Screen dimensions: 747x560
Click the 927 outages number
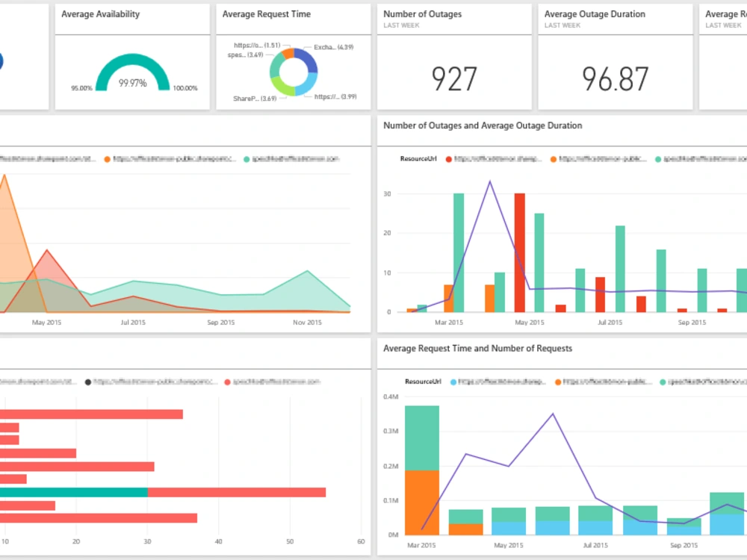(454, 77)
